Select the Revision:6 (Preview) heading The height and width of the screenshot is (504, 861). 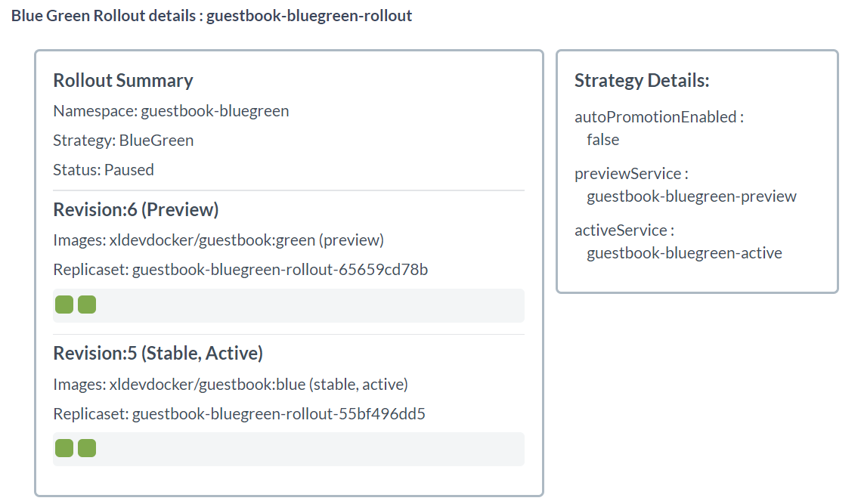tap(136, 209)
